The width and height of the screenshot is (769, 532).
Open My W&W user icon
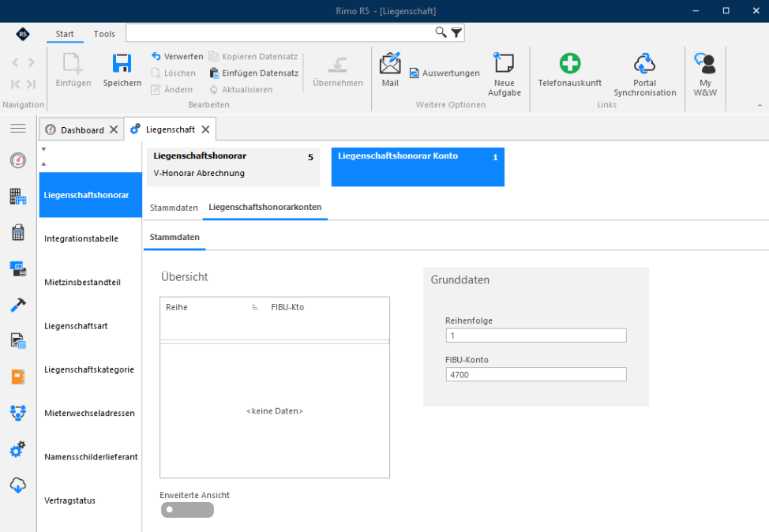point(705,63)
